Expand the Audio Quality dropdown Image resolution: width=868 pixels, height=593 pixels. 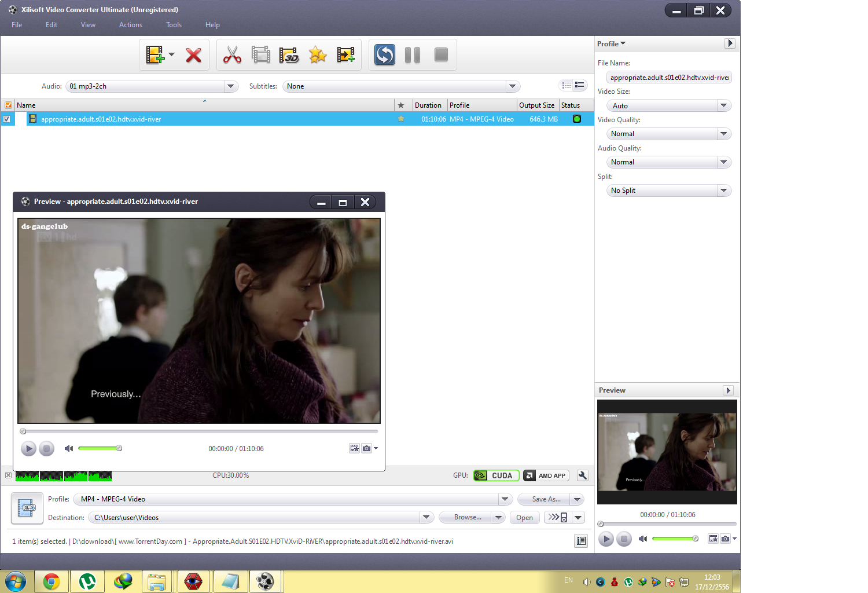[723, 162]
